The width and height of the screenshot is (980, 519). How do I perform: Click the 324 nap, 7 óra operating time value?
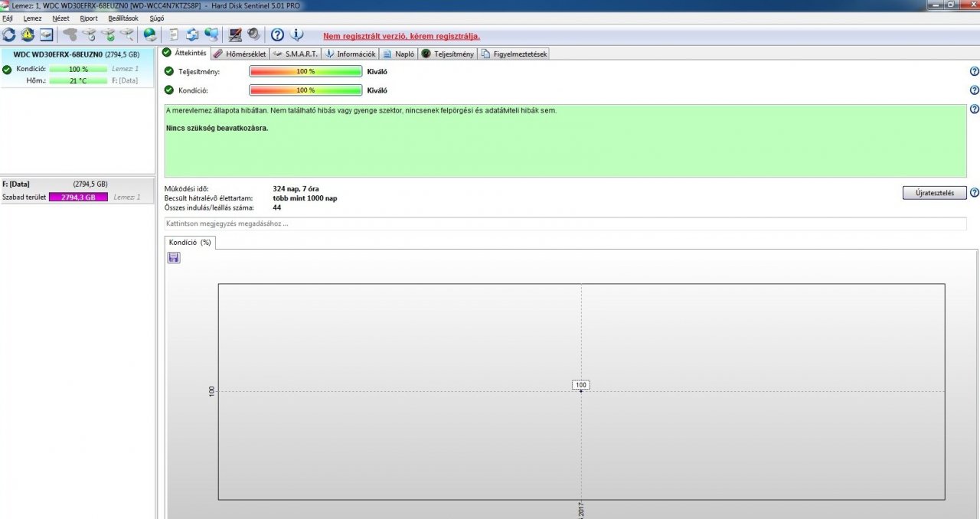(x=296, y=188)
